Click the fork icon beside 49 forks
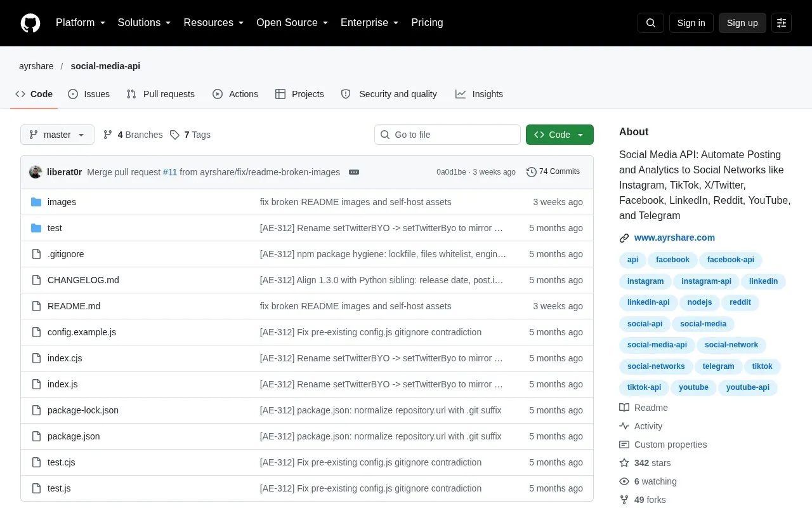The height and width of the screenshot is (508, 812). (x=624, y=500)
